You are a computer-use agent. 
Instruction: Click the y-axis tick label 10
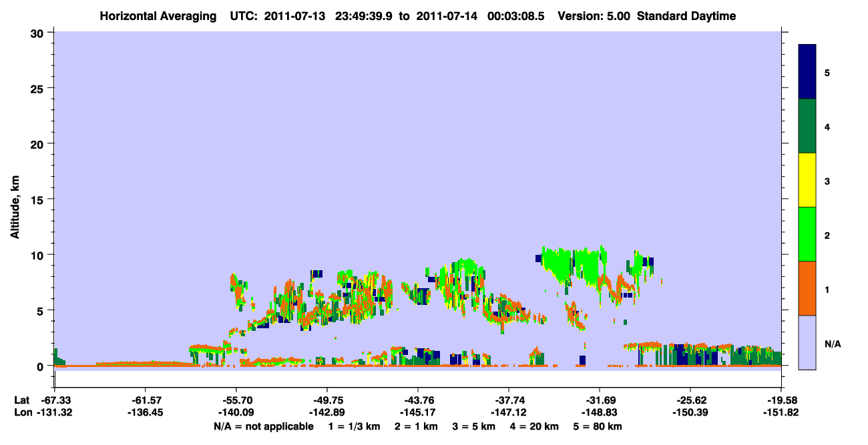[37, 255]
